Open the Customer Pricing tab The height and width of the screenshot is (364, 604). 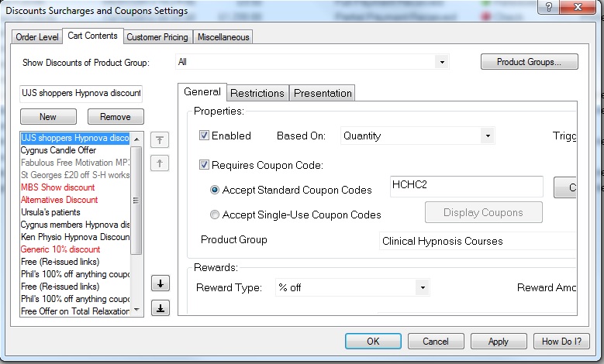[157, 36]
